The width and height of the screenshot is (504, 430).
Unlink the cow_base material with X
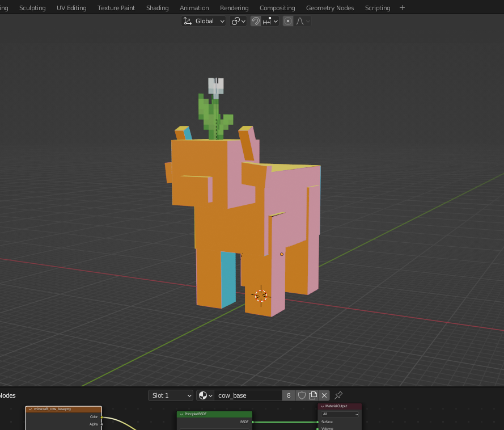pyautogui.click(x=324, y=395)
